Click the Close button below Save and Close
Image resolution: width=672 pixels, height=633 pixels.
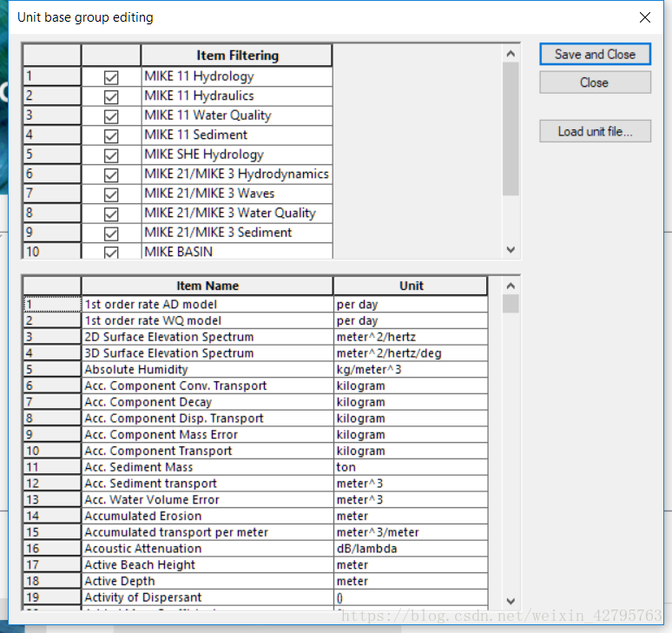(595, 82)
